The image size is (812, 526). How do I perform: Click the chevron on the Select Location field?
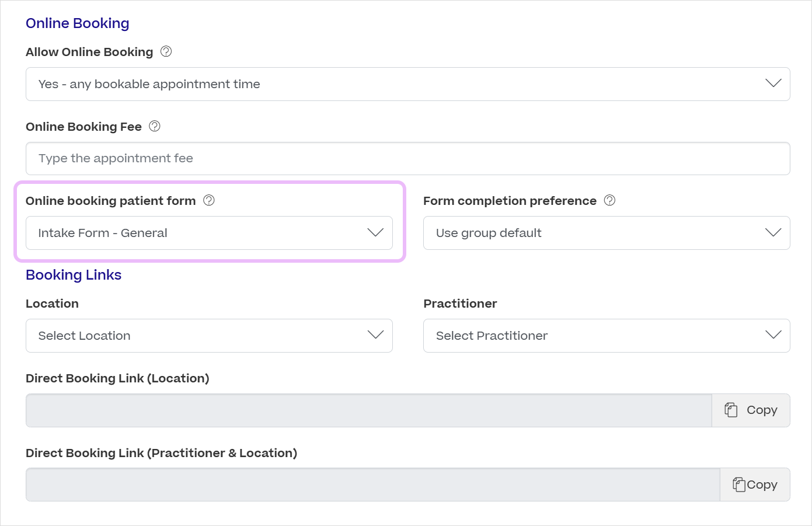point(376,335)
